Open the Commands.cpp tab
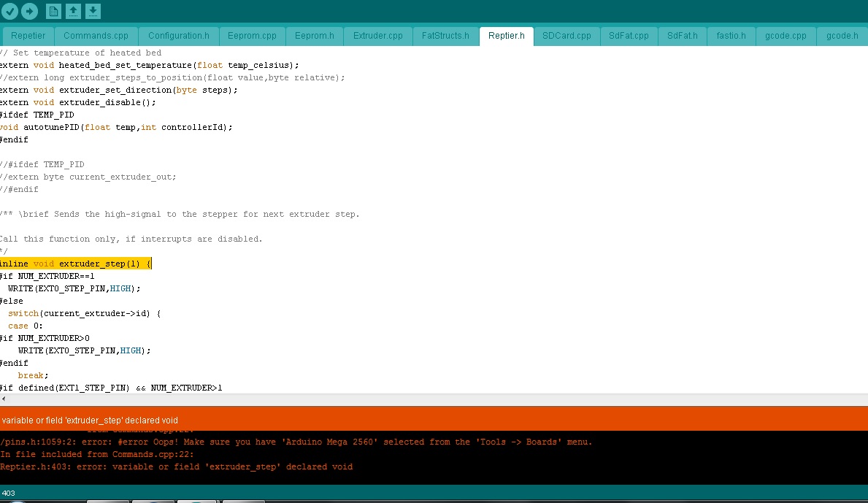The width and height of the screenshot is (868, 503). (x=96, y=36)
